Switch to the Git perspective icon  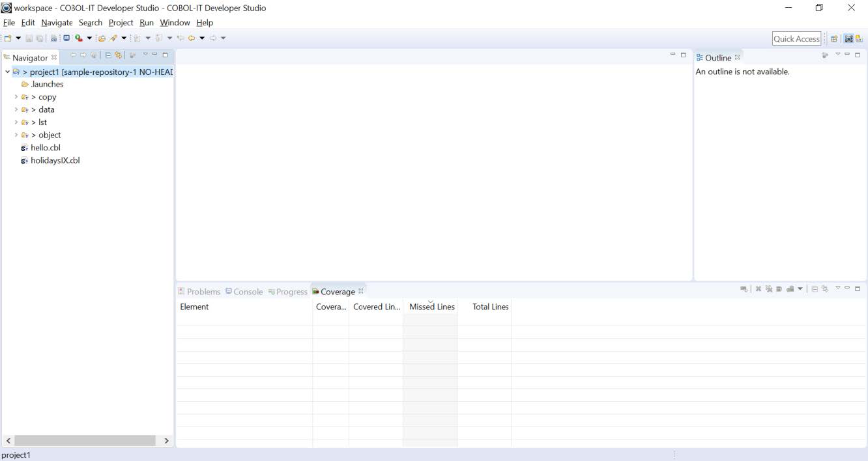(x=859, y=39)
